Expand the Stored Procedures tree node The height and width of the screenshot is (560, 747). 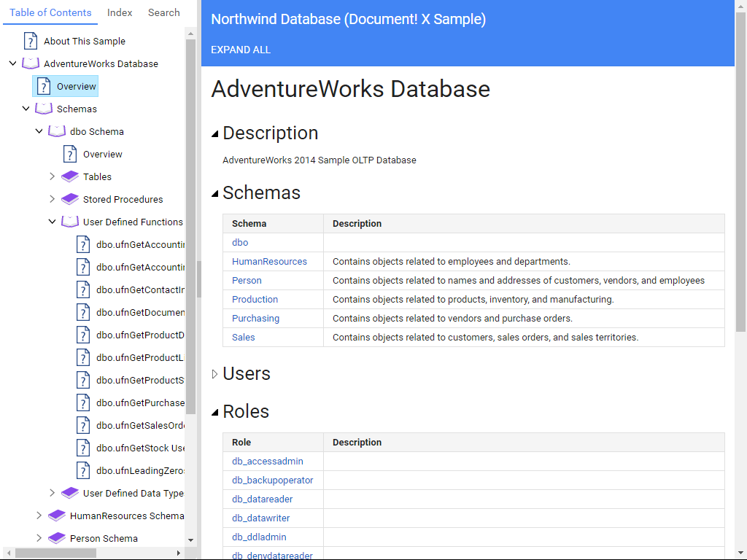coord(53,199)
